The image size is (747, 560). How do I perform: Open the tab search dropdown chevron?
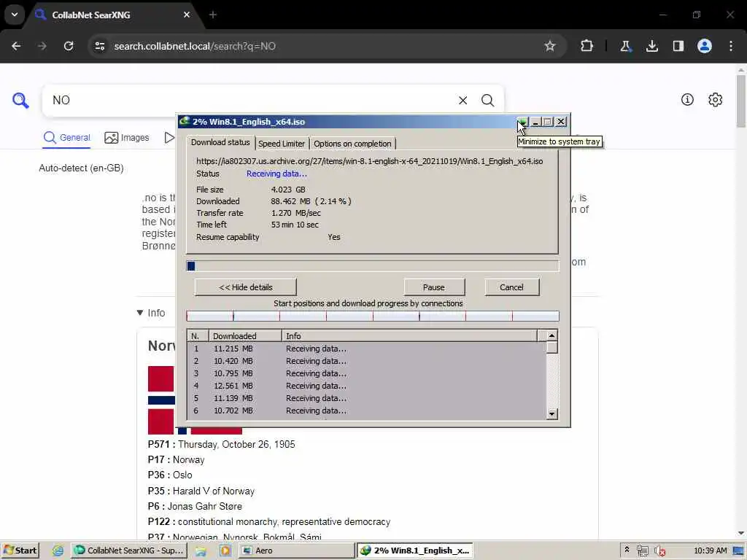(15, 15)
